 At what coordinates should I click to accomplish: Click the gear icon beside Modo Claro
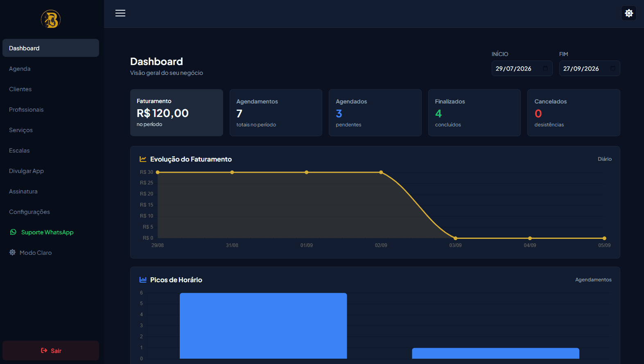pos(13,252)
